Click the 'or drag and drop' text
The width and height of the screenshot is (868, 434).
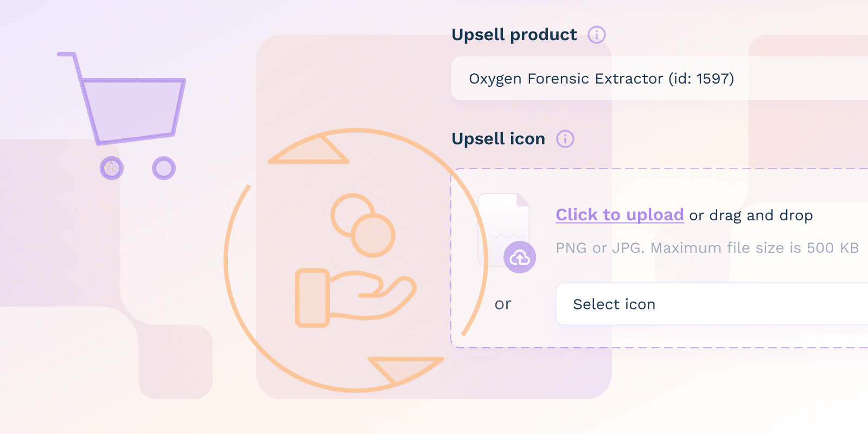751,215
